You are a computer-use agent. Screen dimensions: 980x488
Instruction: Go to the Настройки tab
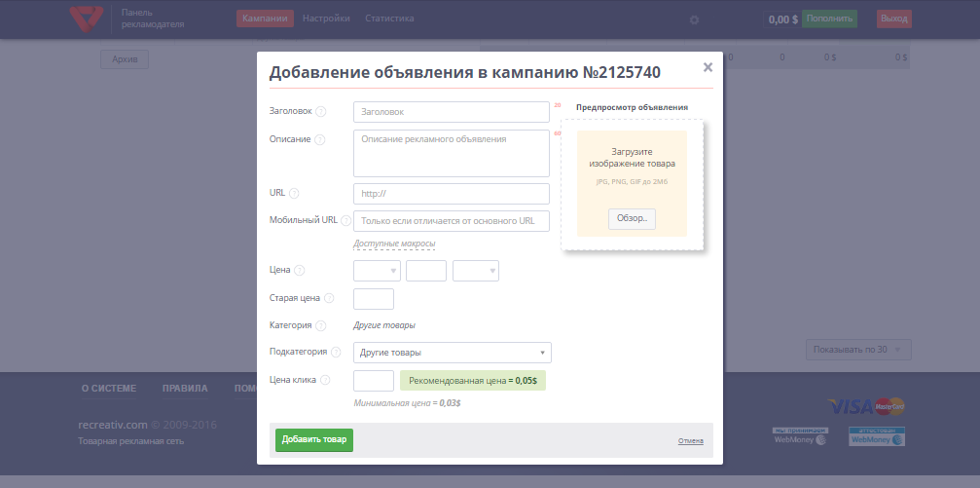326,19
